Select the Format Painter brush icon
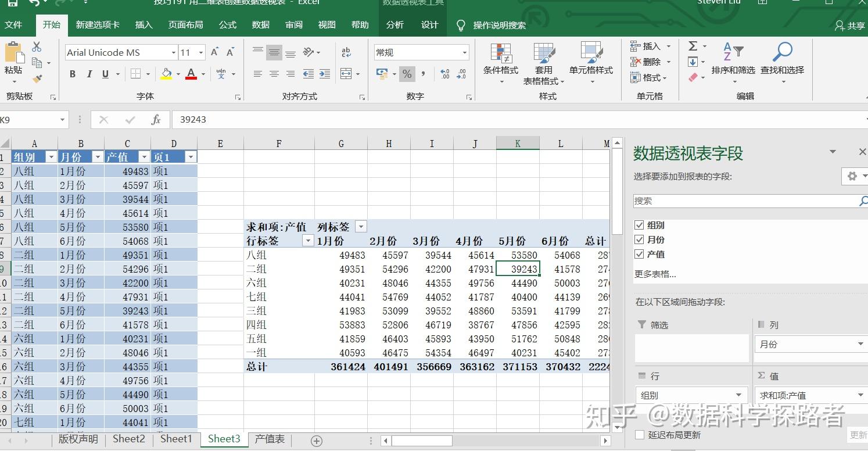868x451 pixels. point(37,78)
